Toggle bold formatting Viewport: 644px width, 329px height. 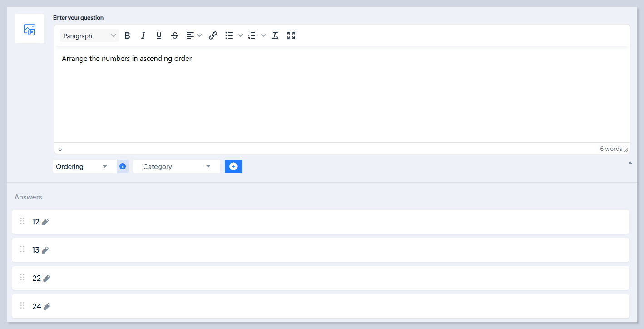point(127,35)
